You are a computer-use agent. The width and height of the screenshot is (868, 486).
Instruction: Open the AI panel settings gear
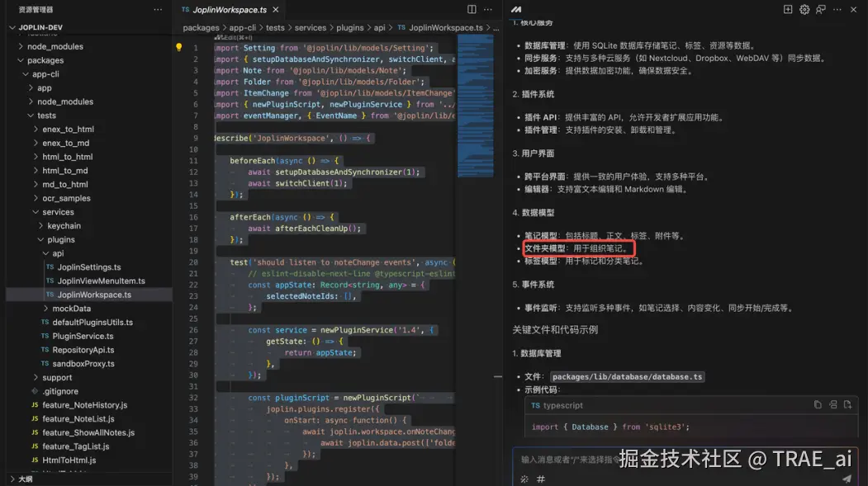click(x=804, y=9)
